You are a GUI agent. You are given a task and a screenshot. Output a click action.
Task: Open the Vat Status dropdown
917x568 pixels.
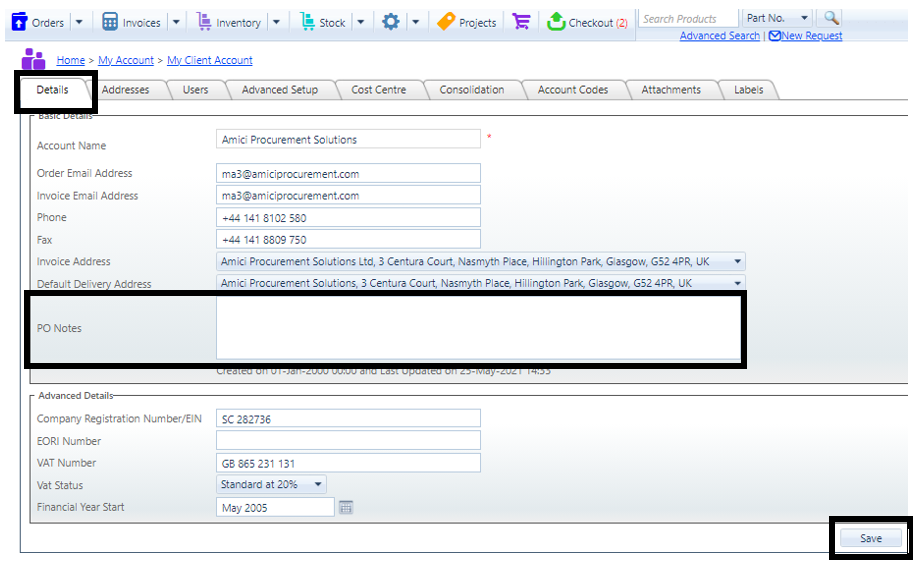(271, 484)
